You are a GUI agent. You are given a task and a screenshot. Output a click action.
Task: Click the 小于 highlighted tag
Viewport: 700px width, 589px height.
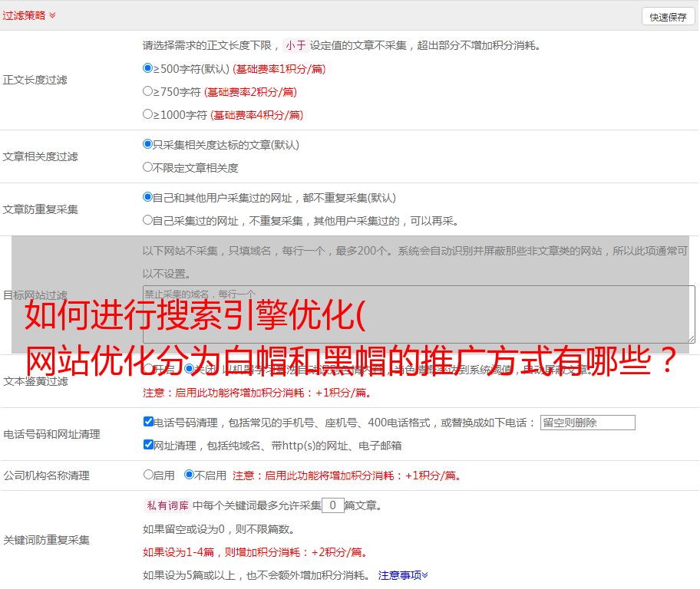pos(296,45)
